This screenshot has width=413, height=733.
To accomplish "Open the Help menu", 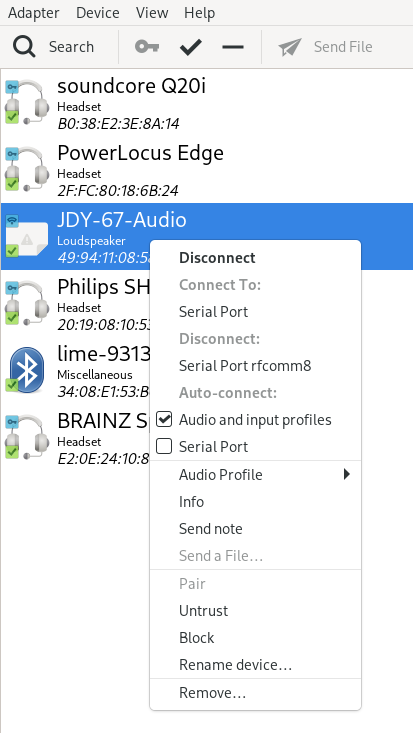I will [199, 13].
